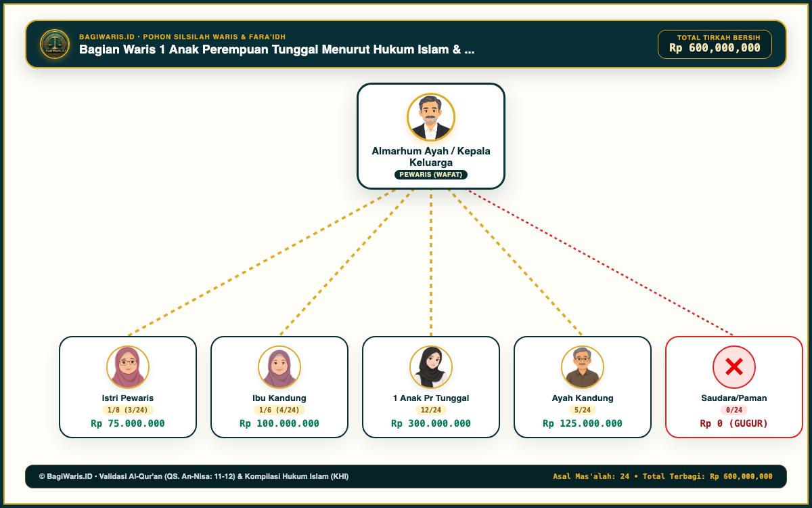The image size is (812, 508).
Task: Click the Ibu Kandung avatar
Action: coord(279,367)
